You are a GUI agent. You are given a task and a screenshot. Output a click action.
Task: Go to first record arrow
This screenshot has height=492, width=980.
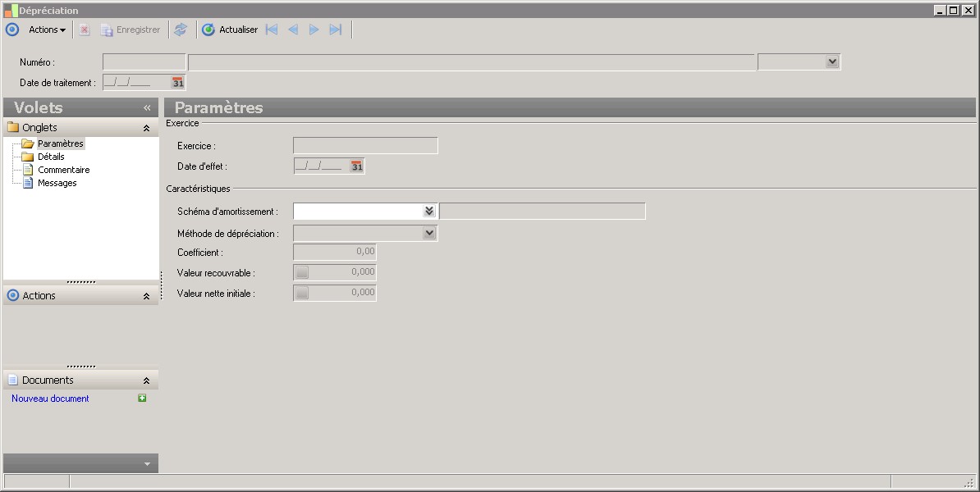click(x=272, y=30)
